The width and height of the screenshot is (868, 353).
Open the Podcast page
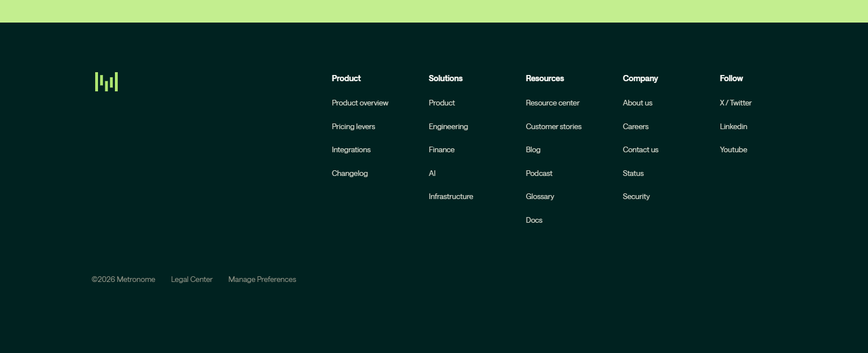(539, 173)
